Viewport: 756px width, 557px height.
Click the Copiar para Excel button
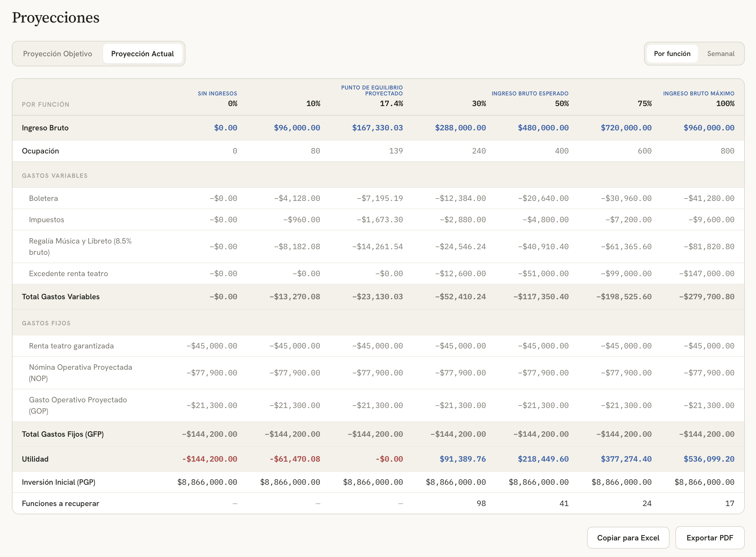(x=628, y=538)
